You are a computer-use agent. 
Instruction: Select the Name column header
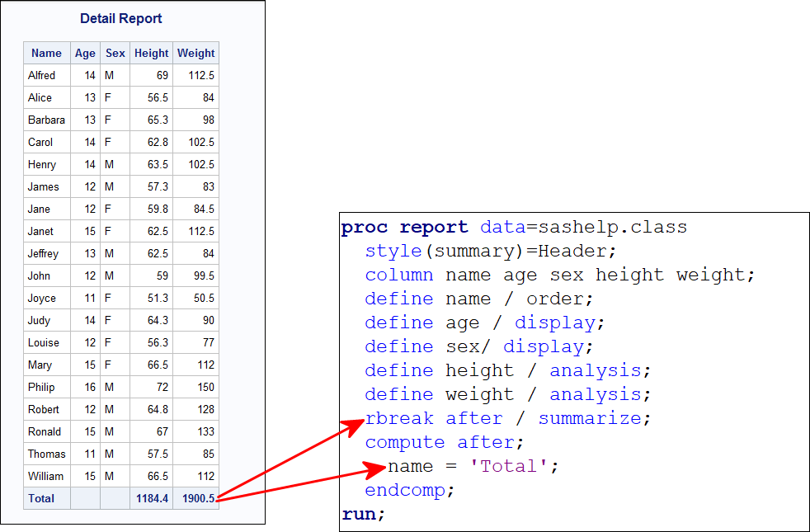click(46, 53)
